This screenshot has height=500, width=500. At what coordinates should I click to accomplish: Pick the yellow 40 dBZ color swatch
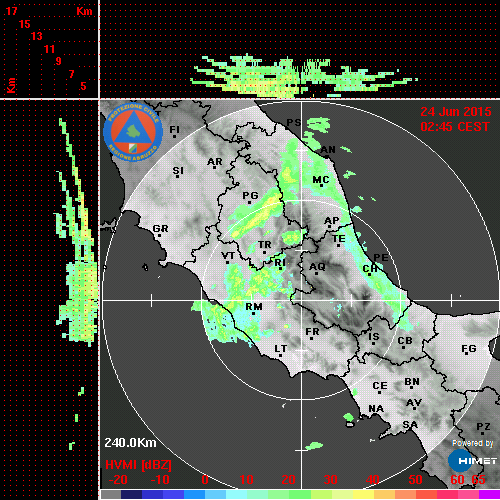(363, 494)
